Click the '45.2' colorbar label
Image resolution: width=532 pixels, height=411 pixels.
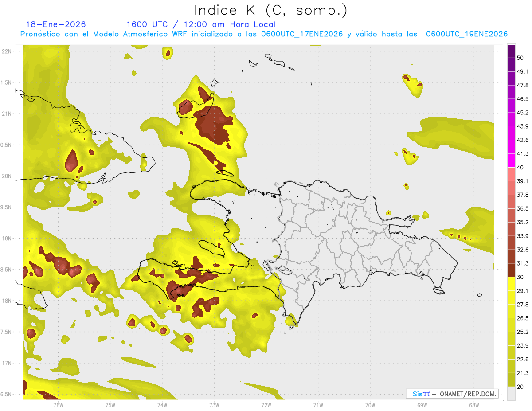(x=523, y=113)
